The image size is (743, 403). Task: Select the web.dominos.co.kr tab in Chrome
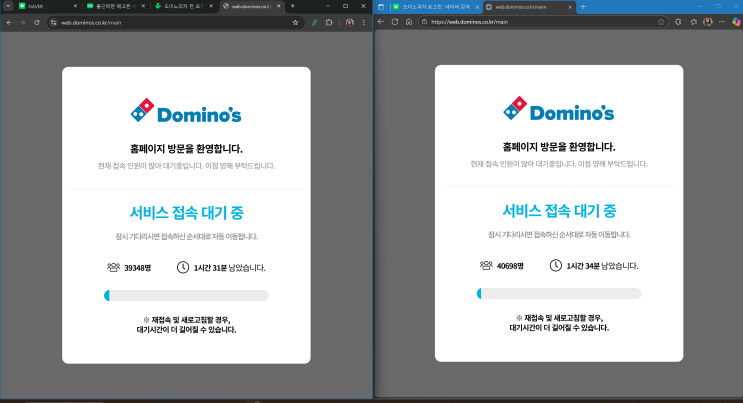[251, 6]
